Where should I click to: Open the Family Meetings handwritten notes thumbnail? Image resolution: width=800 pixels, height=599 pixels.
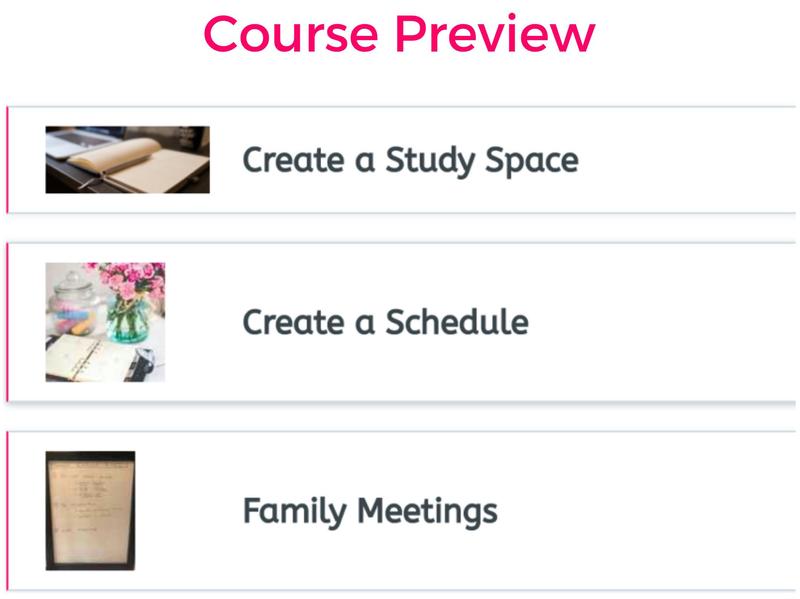[90, 510]
